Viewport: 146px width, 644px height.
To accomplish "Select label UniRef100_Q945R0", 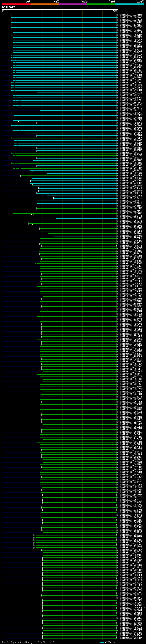I will click(x=131, y=60).
